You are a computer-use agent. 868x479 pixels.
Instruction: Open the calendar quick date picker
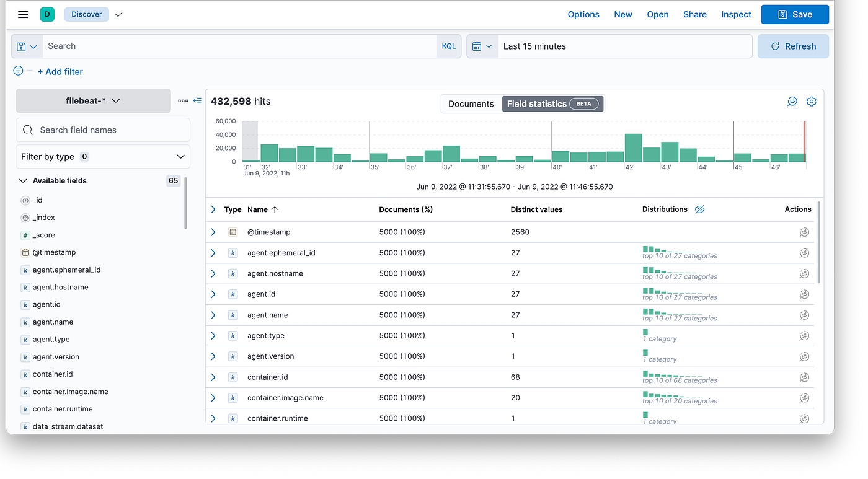pos(482,46)
